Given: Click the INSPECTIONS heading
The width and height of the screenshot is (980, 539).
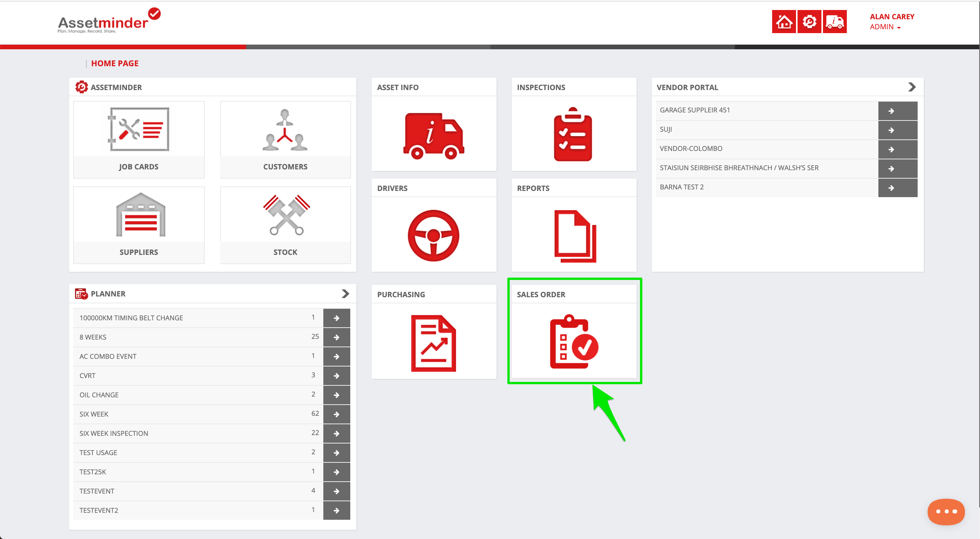Looking at the screenshot, I should tap(541, 87).
